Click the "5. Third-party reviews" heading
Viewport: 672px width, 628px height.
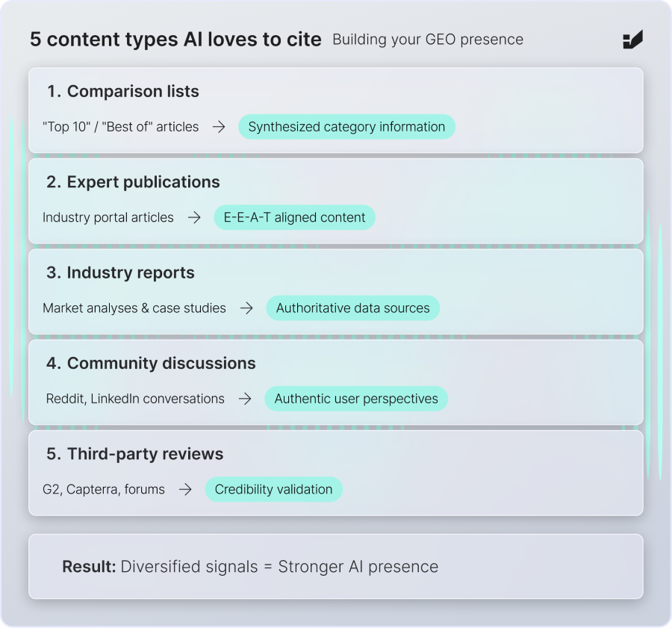click(x=135, y=454)
